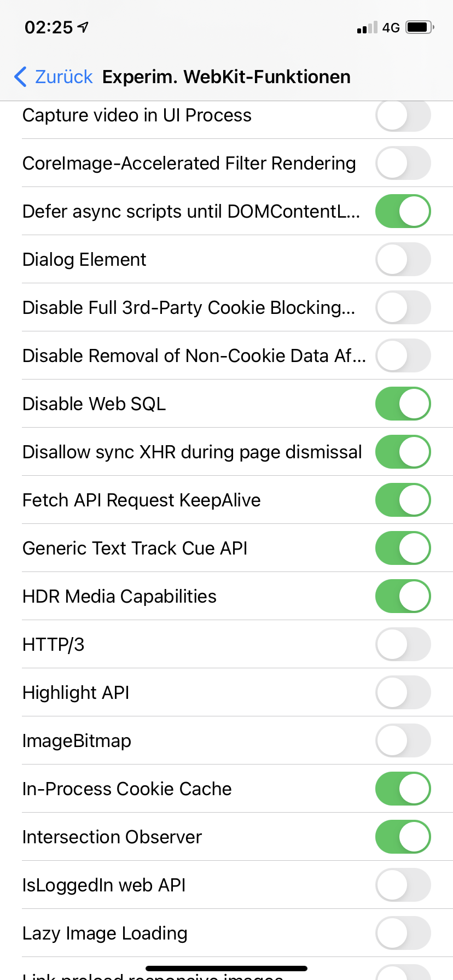Tap the cellular signal bars icon
Viewport: 453px width, 980px height.
click(367, 27)
